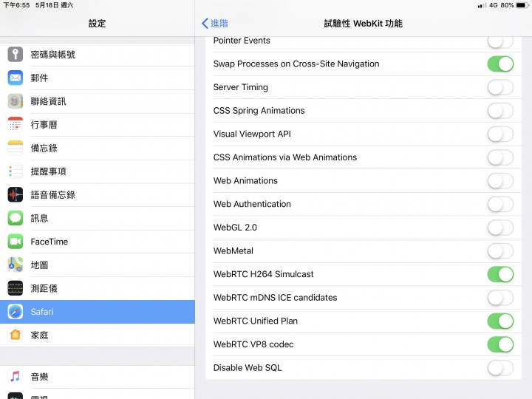Enable CSS Animations via Web Animations
The height and width of the screenshot is (399, 532).
click(x=500, y=157)
